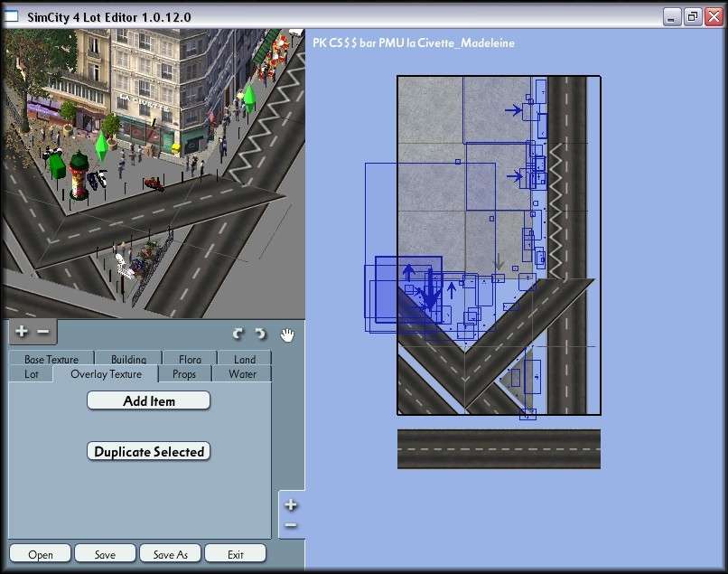The image size is (728, 574).
Task: Exit the Lot Editor
Action: (x=236, y=554)
